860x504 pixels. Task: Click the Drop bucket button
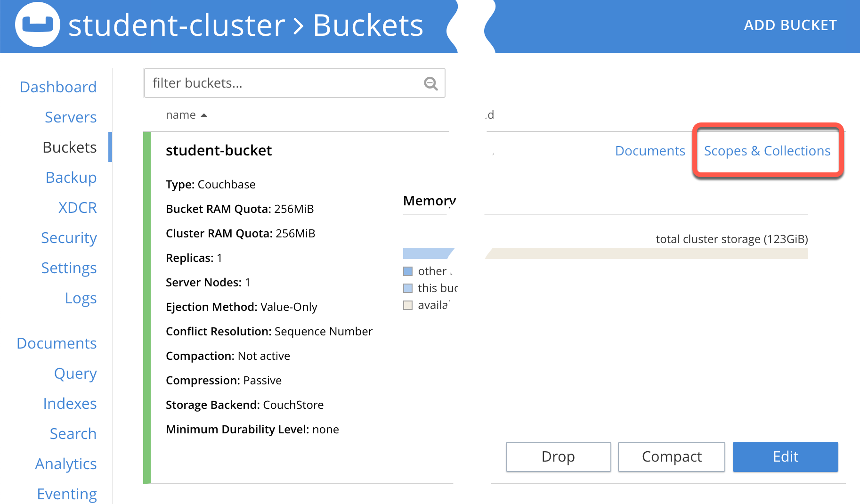tap(558, 456)
